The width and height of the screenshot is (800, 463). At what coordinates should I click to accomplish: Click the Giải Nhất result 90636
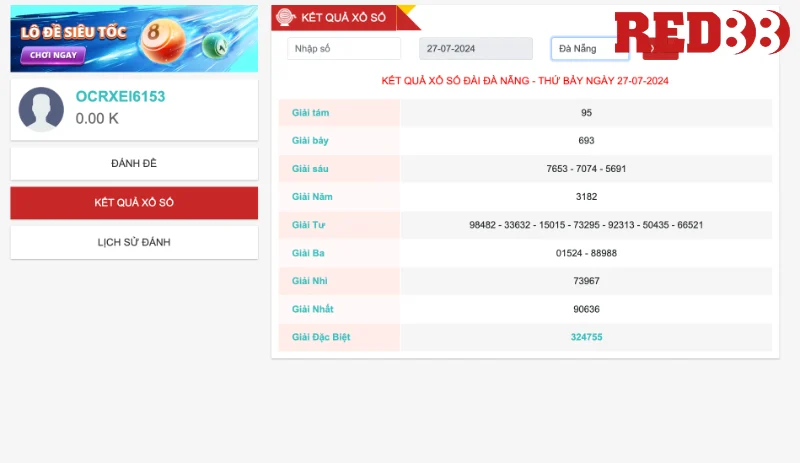586,309
